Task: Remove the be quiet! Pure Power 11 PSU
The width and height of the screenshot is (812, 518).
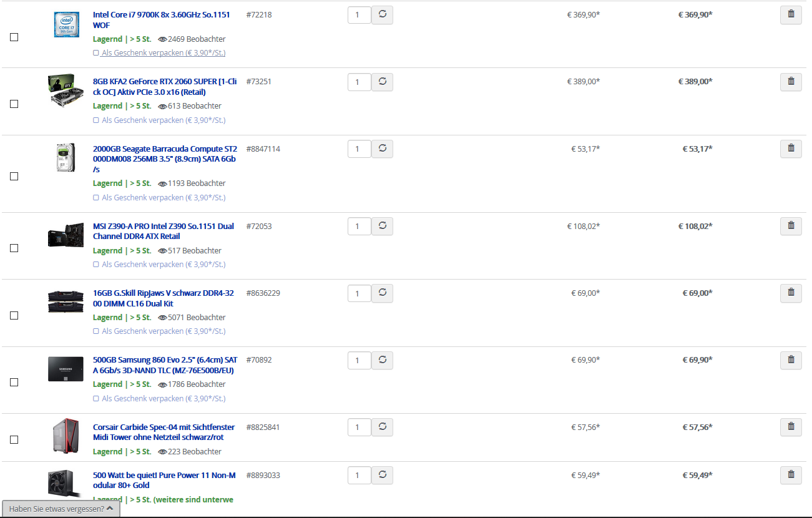Action: pos(791,475)
